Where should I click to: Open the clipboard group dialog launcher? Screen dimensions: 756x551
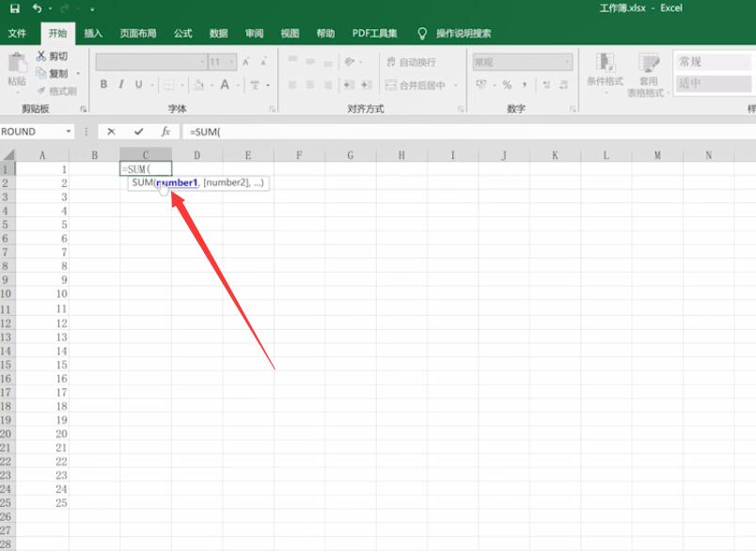click(x=84, y=109)
